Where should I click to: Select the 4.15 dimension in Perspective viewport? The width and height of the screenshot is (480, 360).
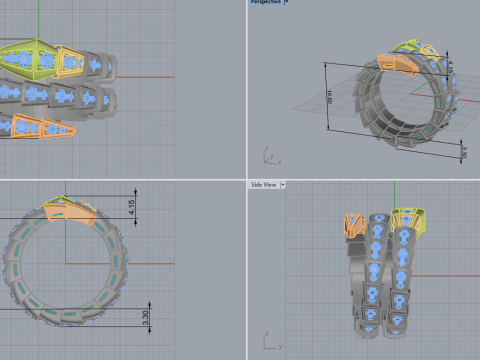click(x=450, y=66)
